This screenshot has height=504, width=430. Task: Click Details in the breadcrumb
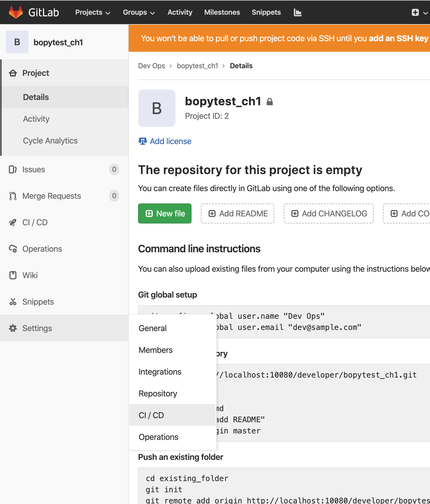click(241, 66)
